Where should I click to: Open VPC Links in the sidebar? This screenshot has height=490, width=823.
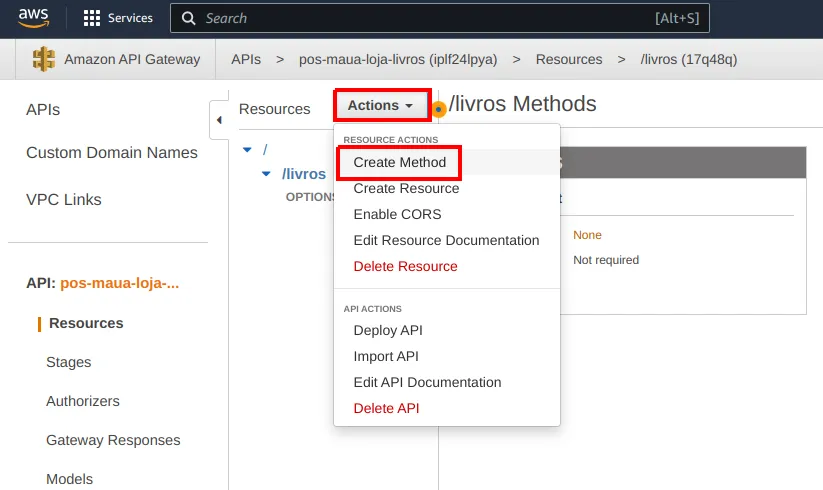tap(64, 200)
